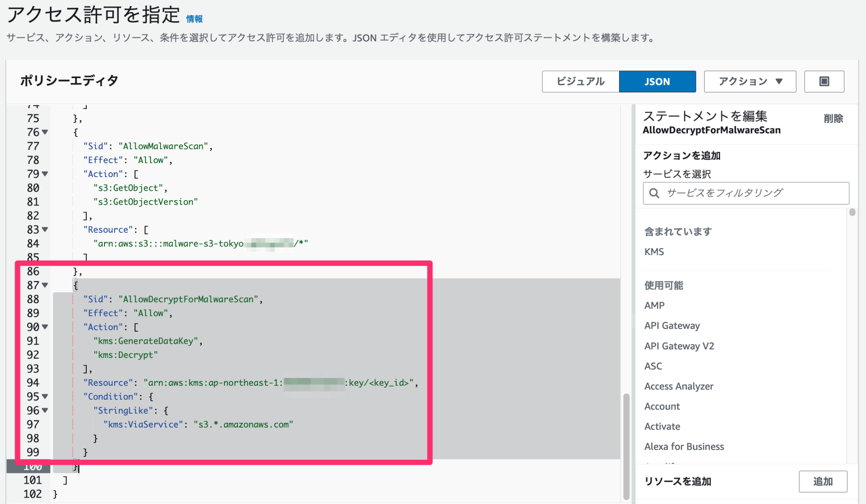Viewport: 866px width, 504px height.
Task: Collapse the Action fold on line 79
Action: point(45,174)
